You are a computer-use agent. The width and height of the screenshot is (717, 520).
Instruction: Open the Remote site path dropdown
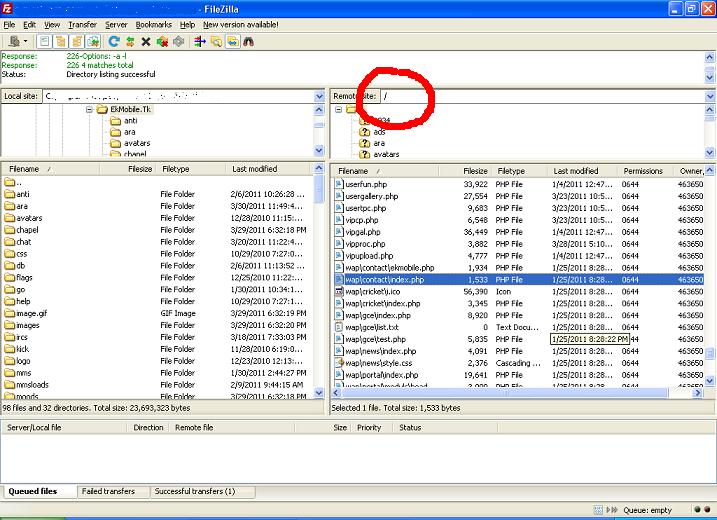tap(710, 96)
